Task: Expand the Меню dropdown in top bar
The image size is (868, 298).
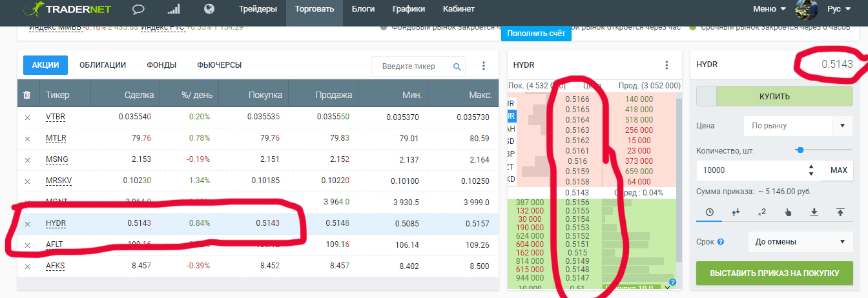Action: 770,9
